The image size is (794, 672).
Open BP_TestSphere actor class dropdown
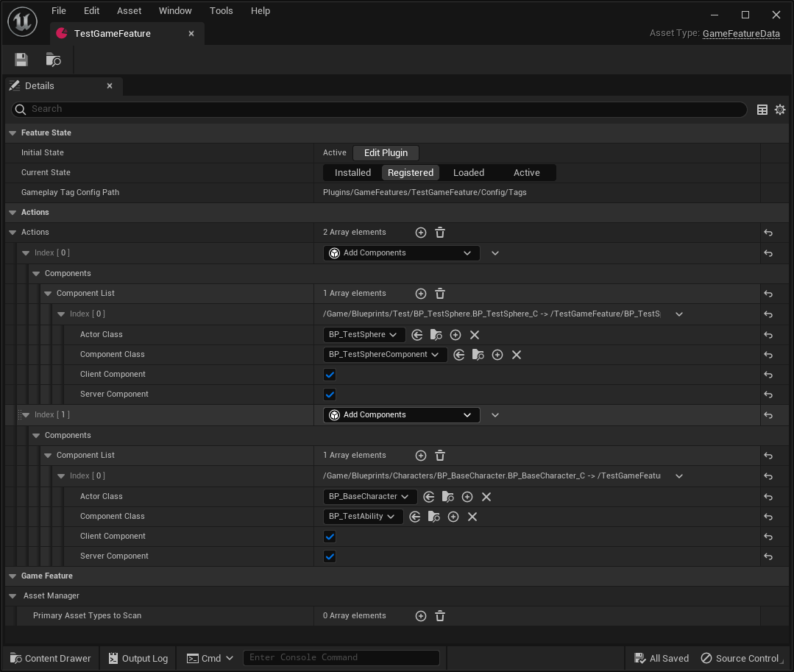[364, 334]
